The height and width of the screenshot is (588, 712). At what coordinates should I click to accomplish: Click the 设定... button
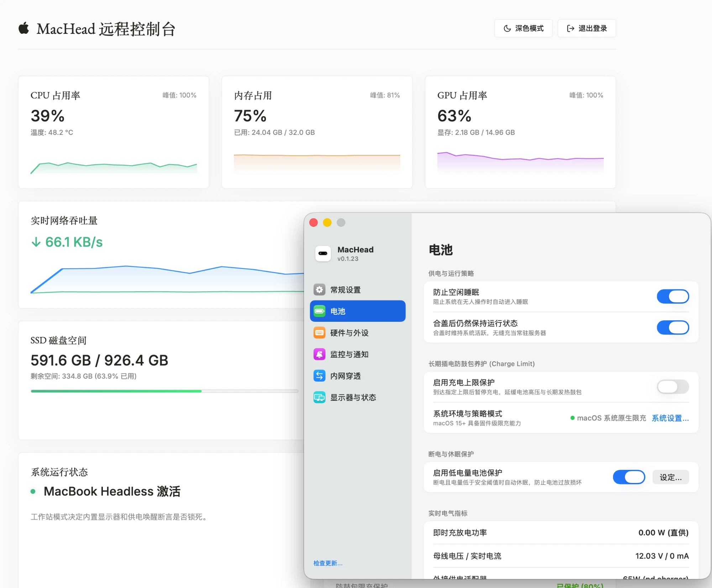pos(671,477)
